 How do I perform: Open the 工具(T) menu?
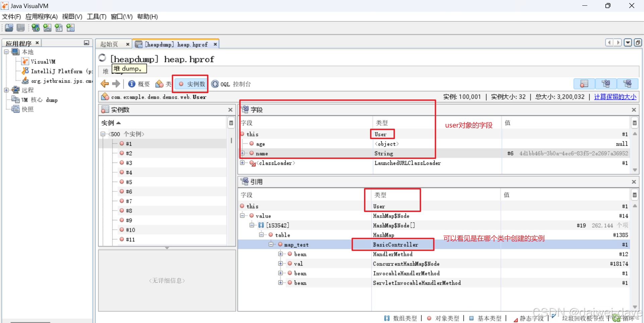[97, 16]
